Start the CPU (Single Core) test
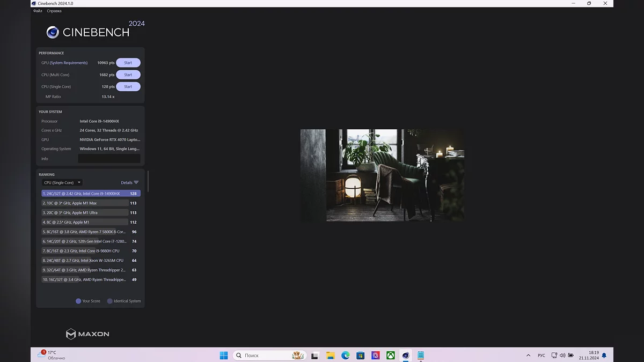This screenshot has width=644, height=362. tap(128, 87)
